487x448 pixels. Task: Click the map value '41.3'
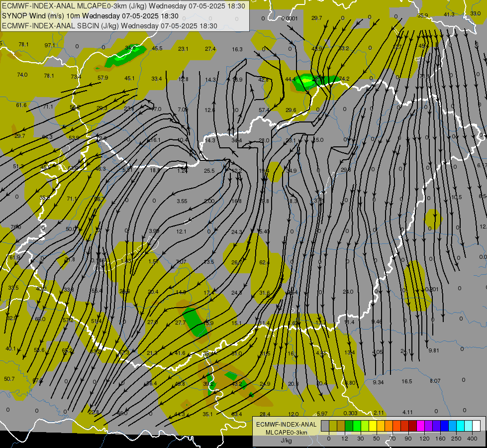pos(449,14)
